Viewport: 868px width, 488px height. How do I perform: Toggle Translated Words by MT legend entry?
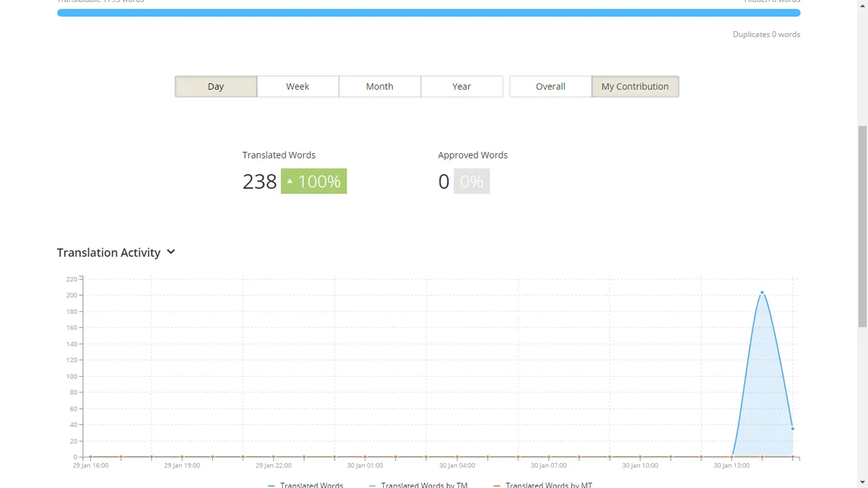tap(542, 485)
